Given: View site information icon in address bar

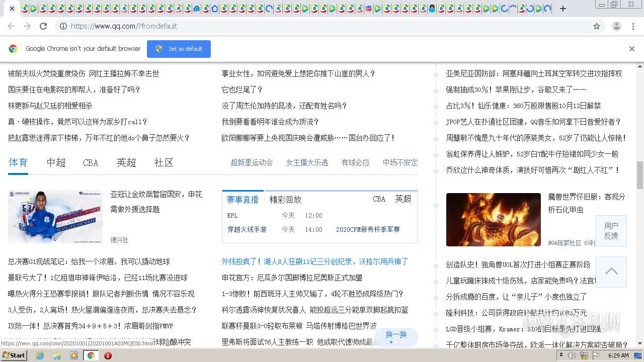Looking at the screenshot, I should [x=63, y=26].
